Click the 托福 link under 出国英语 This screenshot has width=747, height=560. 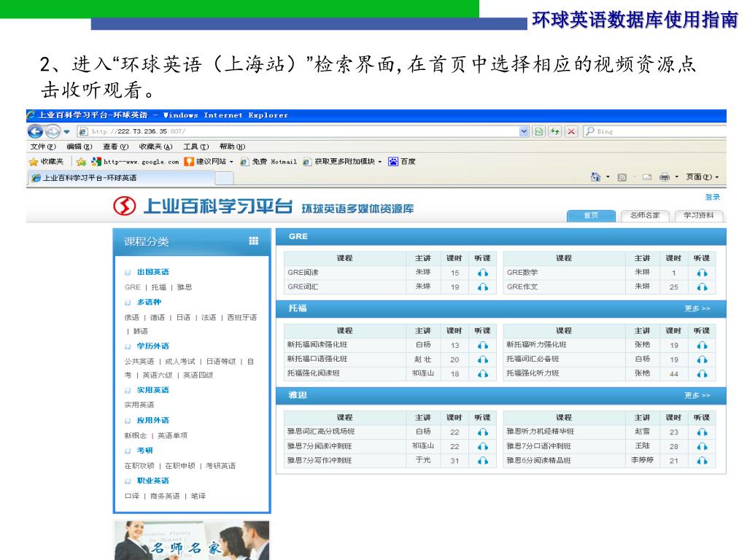(x=158, y=287)
